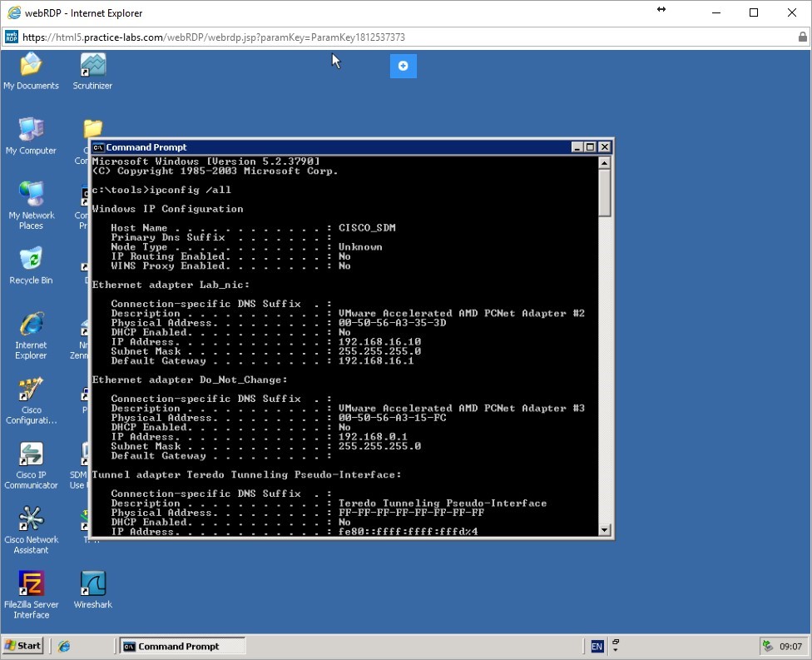Screen dimensions: 812x660
Task: Click the 09:07 system clock
Action: coord(790,646)
